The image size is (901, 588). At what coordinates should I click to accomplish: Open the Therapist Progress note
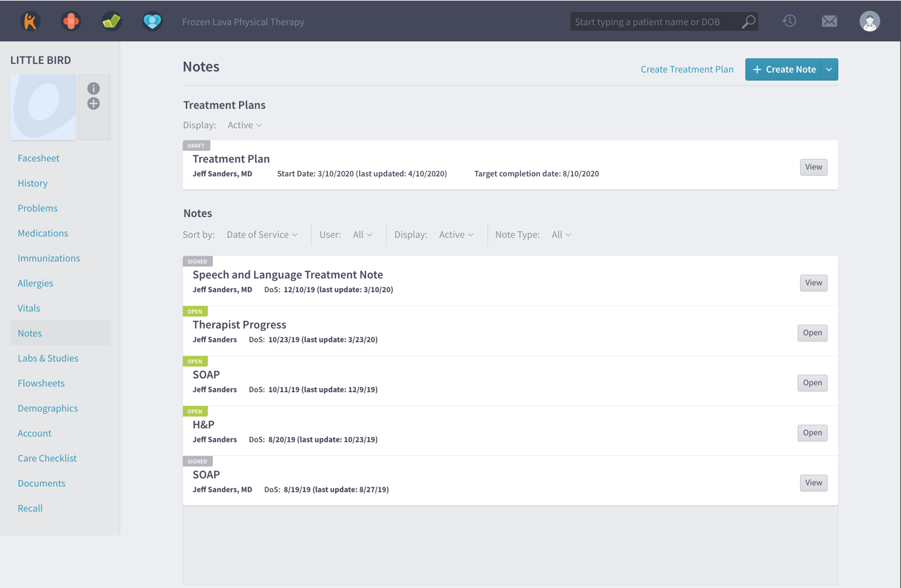coord(812,333)
